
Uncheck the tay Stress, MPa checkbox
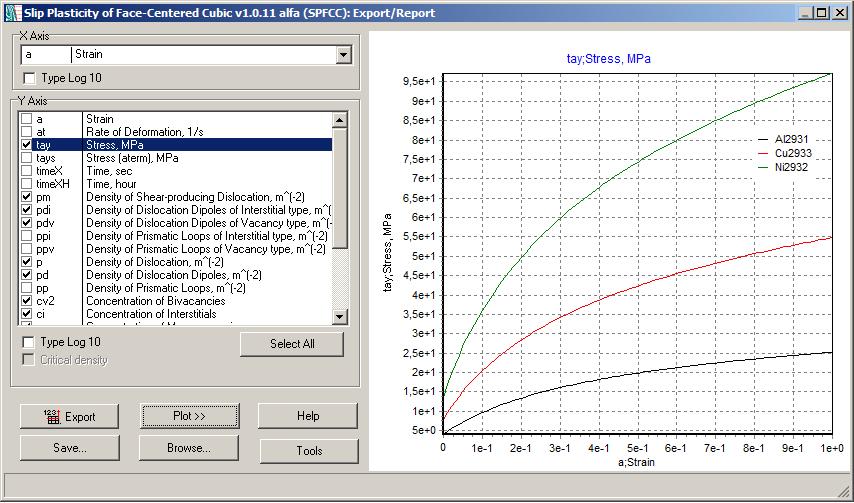[x=27, y=145]
